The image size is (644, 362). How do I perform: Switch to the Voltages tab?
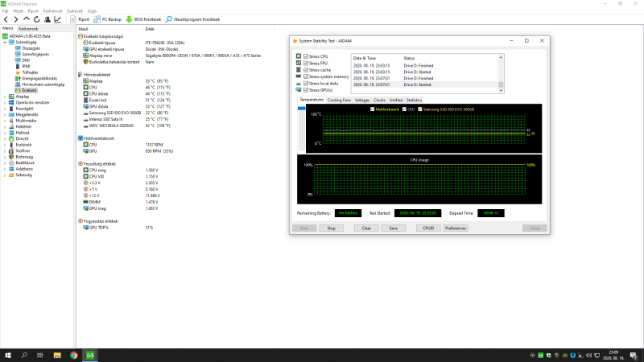[x=361, y=100]
